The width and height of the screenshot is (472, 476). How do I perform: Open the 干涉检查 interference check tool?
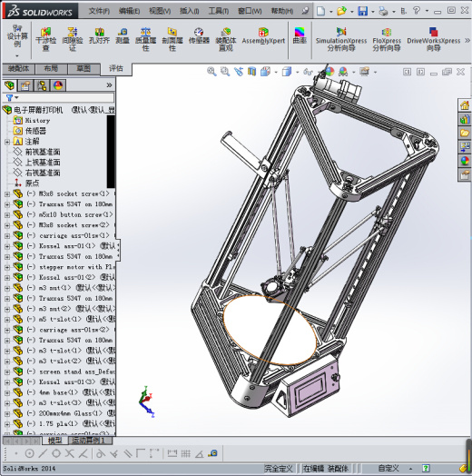[x=45, y=39]
